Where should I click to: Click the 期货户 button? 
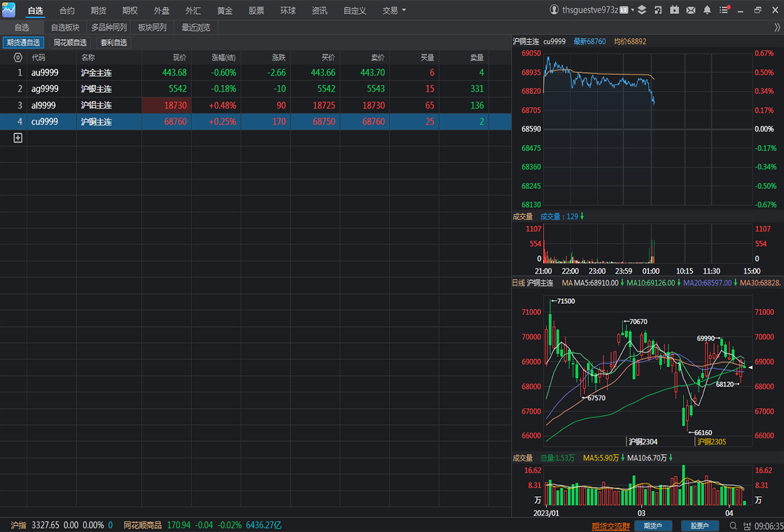pos(653,526)
